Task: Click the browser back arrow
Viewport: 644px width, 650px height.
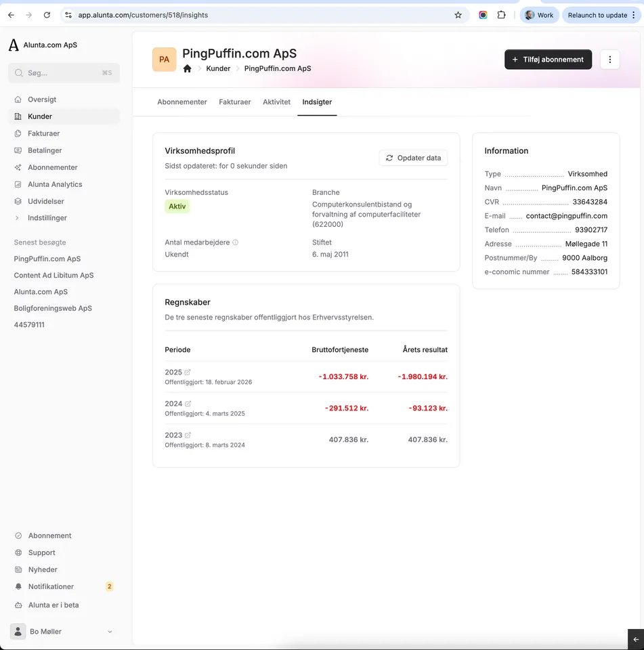Action: tap(12, 15)
